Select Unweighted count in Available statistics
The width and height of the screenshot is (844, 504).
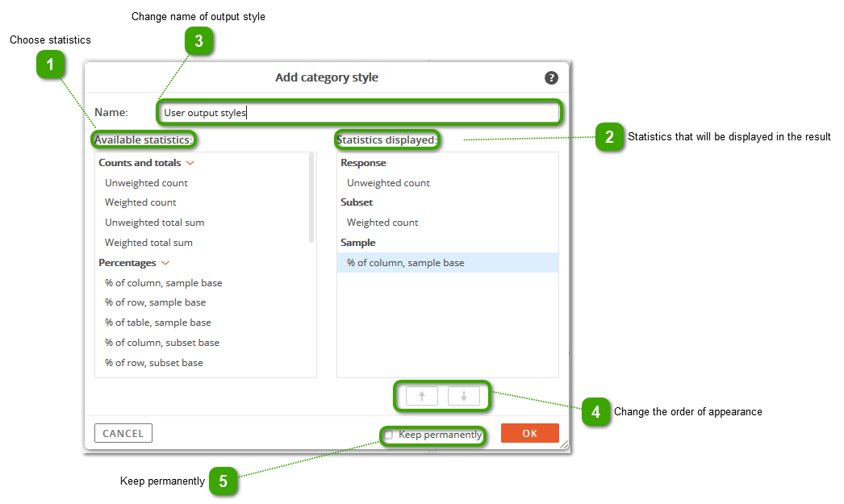pos(146,183)
